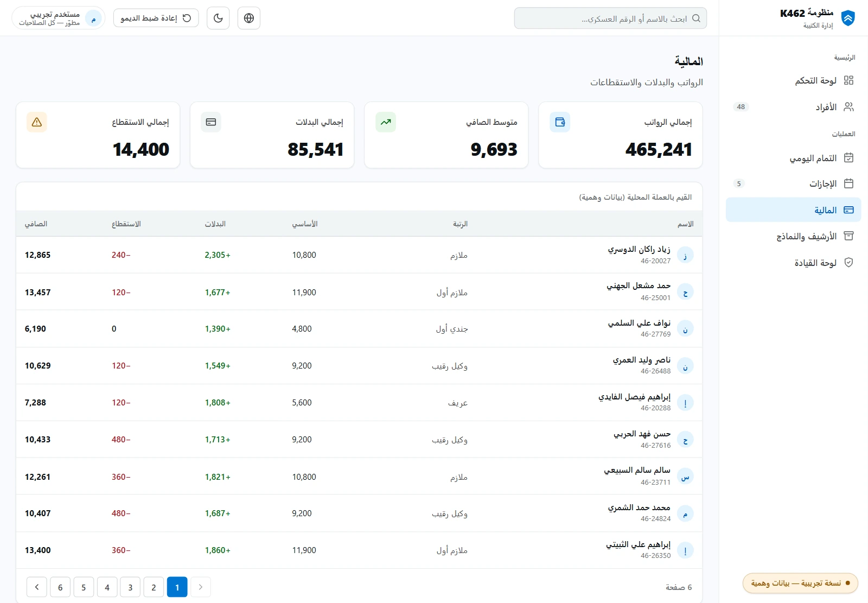This screenshot has width=868, height=603.
Task: Go to page 5 in pagination
Action: 84,587
